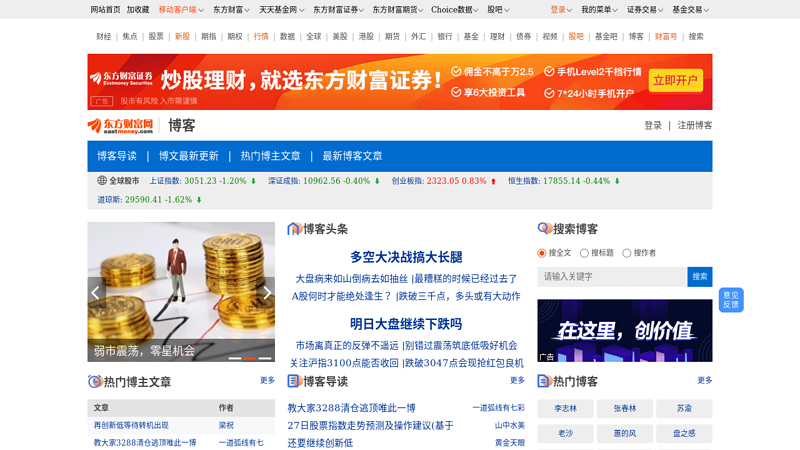Viewport: 800px width, 450px height.
Task: Open blogger tag 李志林
Action: [565, 408]
